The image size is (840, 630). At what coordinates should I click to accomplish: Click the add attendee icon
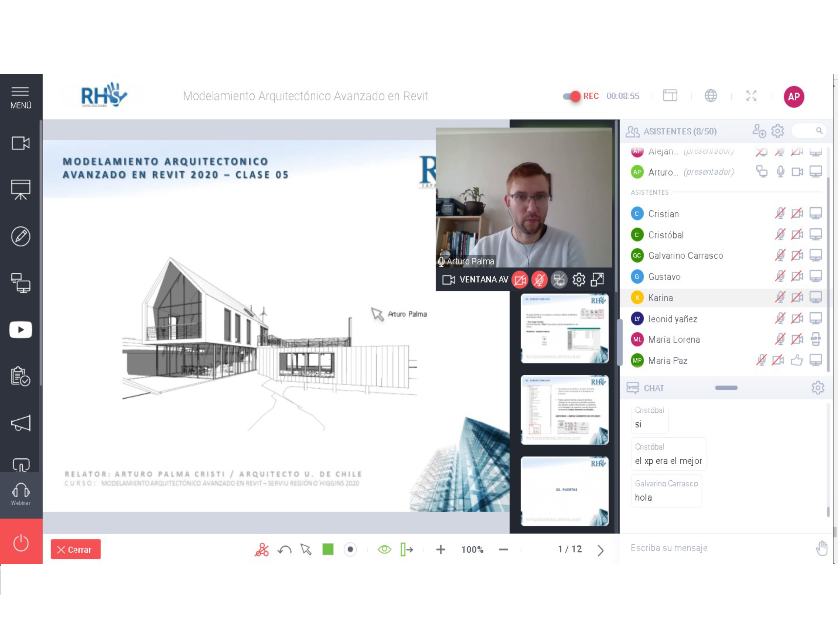tap(759, 131)
